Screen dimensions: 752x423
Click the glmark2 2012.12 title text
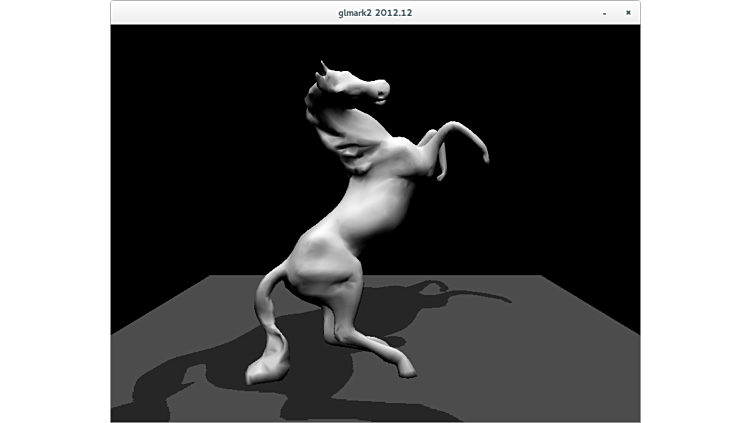point(376,12)
